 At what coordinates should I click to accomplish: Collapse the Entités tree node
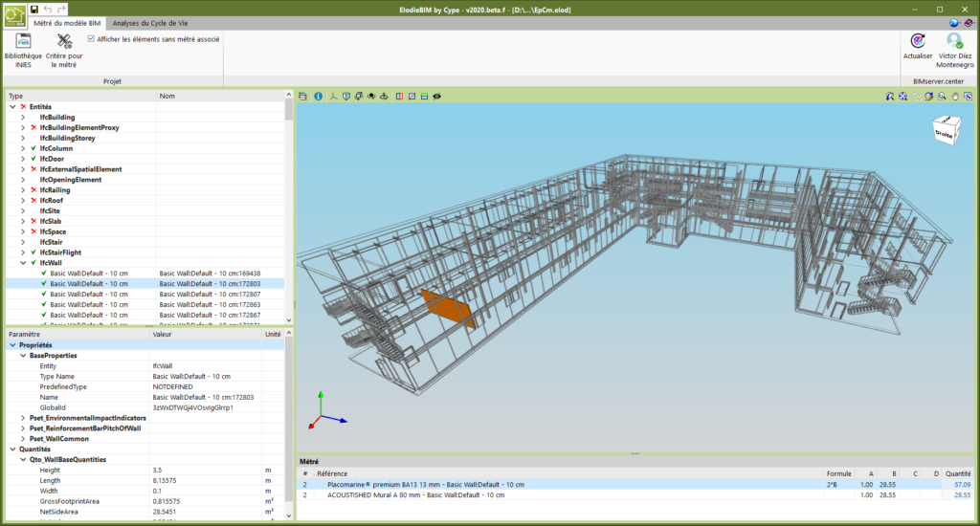coord(12,107)
